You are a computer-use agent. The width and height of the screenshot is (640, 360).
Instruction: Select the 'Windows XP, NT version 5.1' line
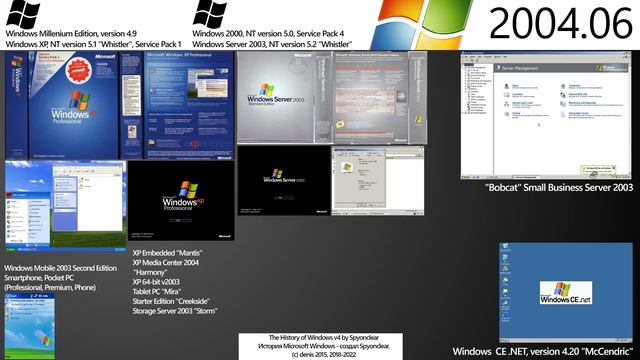[93, 44]
